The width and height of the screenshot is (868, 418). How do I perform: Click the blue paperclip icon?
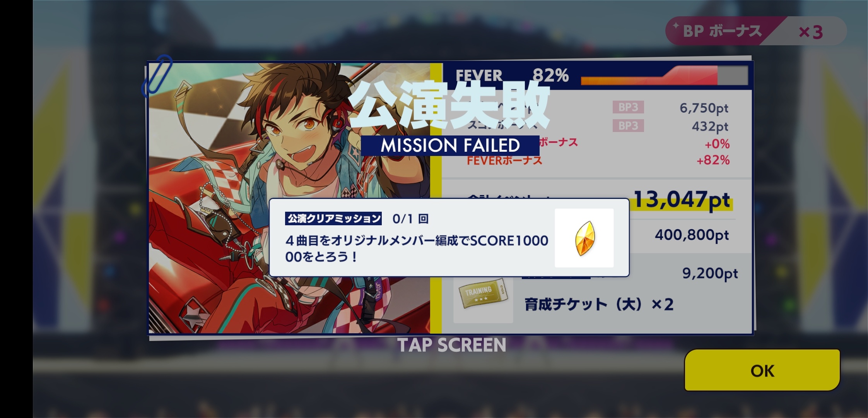pyautogui.click(x=157, y=75)
